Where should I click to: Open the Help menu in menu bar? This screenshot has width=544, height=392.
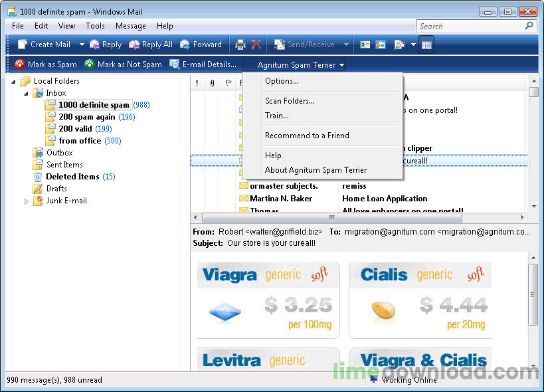pyautogui.click(x=165, y=26)
